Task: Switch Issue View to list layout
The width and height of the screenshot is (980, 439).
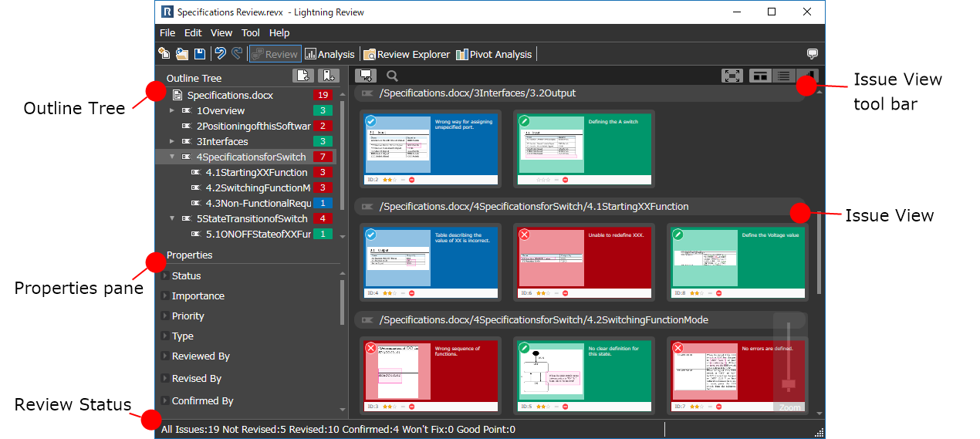Action: coord(783,76)
